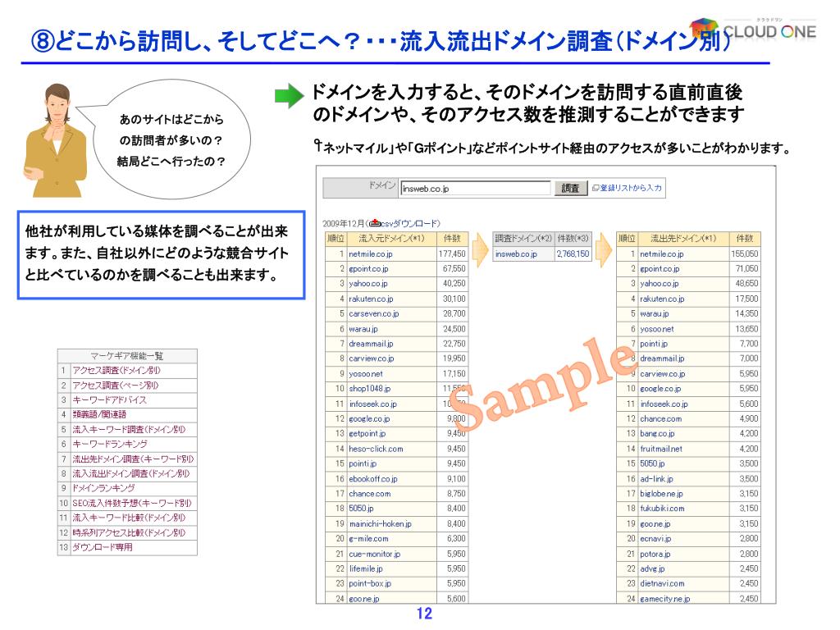Open SEO流入件数予想(キーワード別) in the feature list
This screenshot has height=630, width=840.
(x=132, y=503)
